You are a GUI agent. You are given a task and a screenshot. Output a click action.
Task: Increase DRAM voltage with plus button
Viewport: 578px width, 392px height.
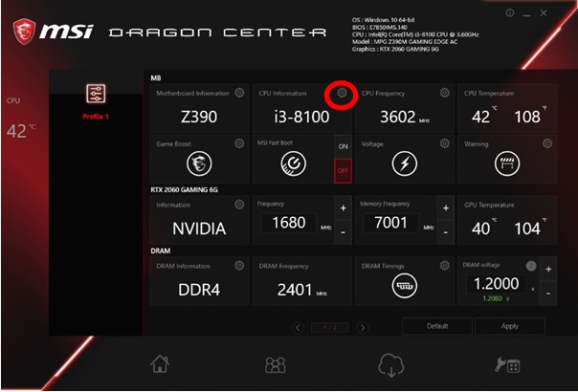click(x=548, y=270)
